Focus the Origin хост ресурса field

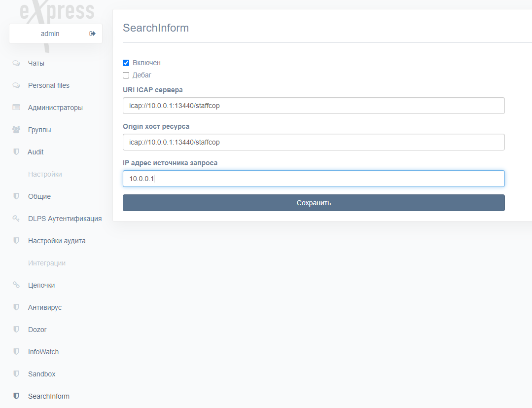pyautogui.click(x=313, y=142)
